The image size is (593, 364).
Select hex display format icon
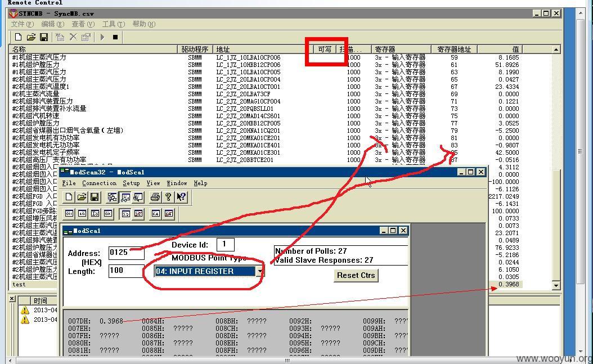[108, 214]
